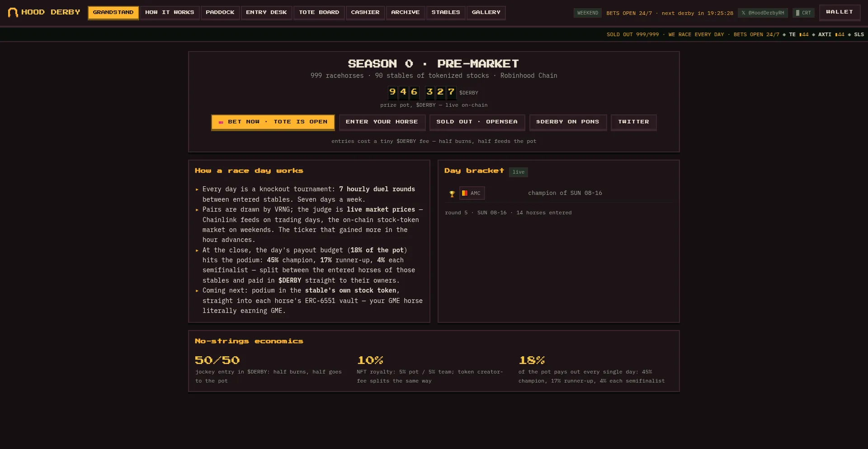Viewport: 868px width, 449px height.
Task: Click the $DERBY on Pons button
Action: pyautogui.click(x=568, y=122)
